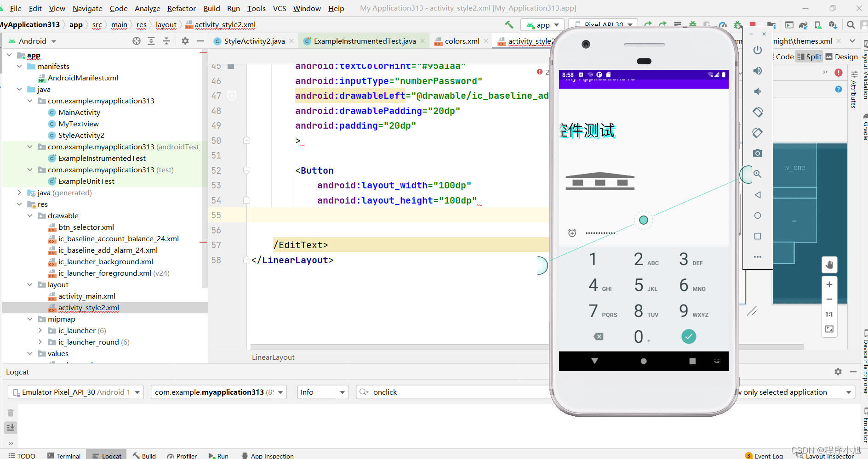Expand all nodes in project panel
This screenshot has width=868, height=459.
pos(151,41)
